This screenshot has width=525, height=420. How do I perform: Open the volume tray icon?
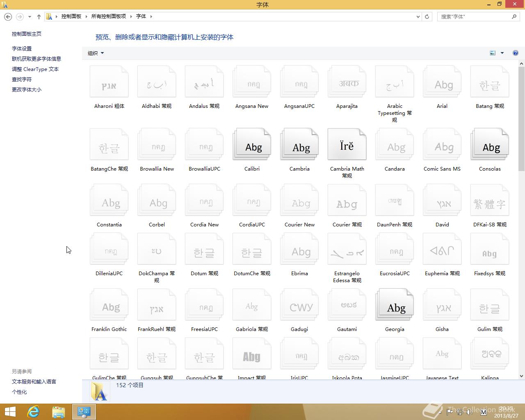[x=470, y=412]
